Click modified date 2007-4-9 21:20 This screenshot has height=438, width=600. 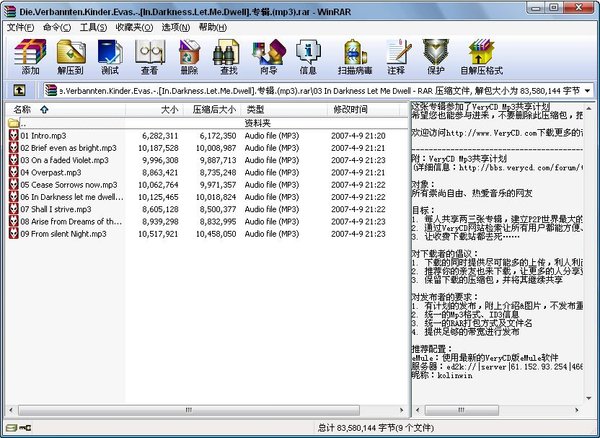click(358, 135)
